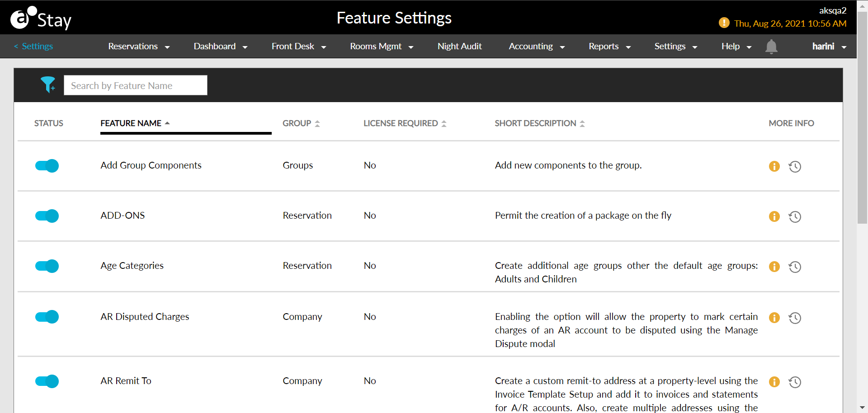Screen dimensions: 868x413
Task: Expand the Rooms Mgmt menu
Action: pos(381,46)
